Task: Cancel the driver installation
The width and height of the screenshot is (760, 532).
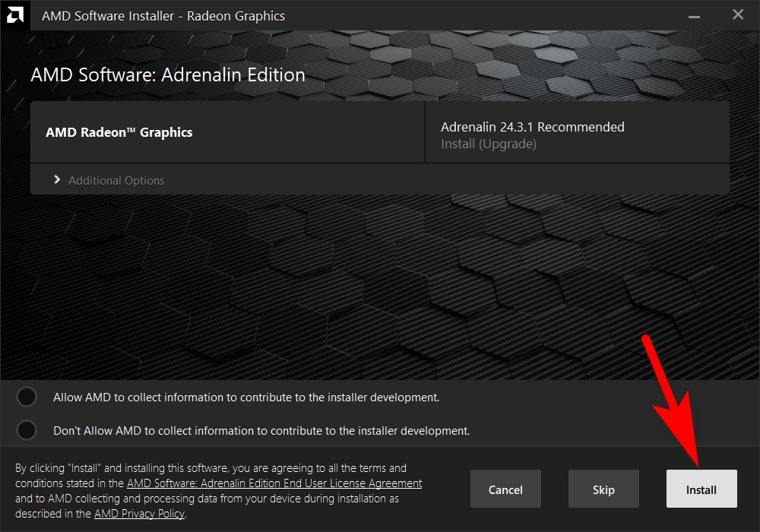Action: click(505, 489)
